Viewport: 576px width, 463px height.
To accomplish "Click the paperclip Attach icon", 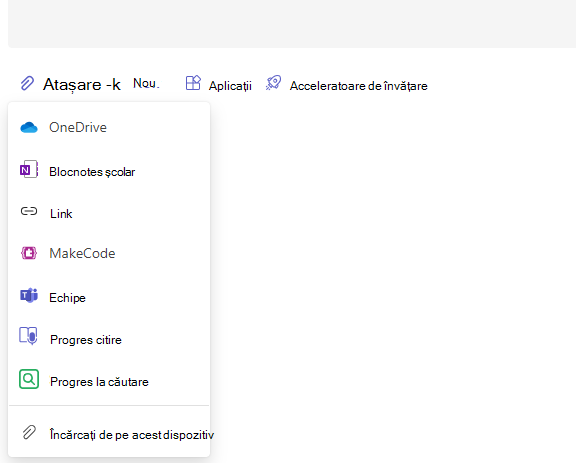I will 27,83.
